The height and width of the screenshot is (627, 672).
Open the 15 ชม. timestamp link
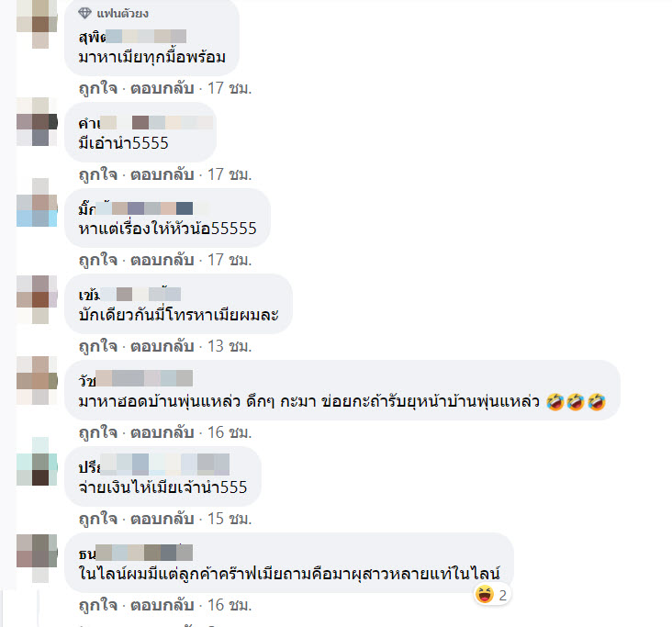click(x=230, y=519)
